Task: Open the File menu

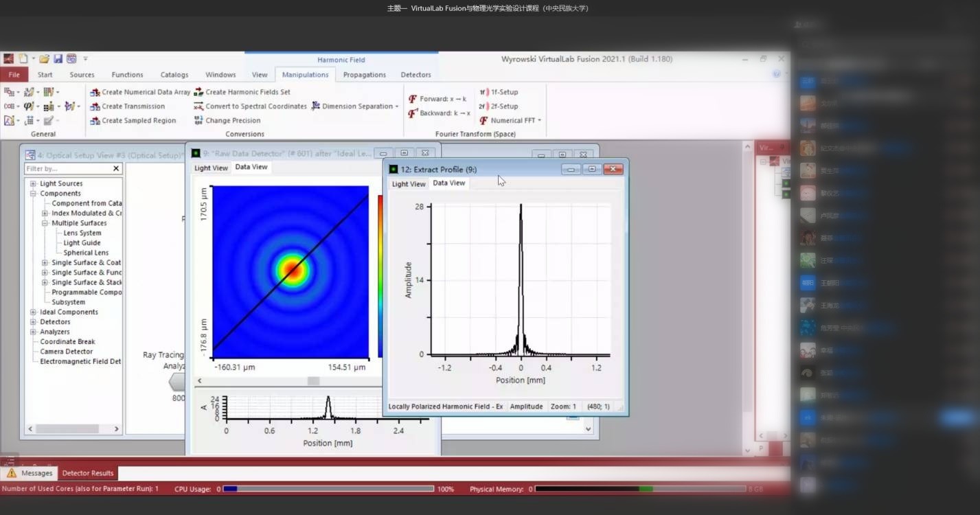Action: click(x=14, y=75)
